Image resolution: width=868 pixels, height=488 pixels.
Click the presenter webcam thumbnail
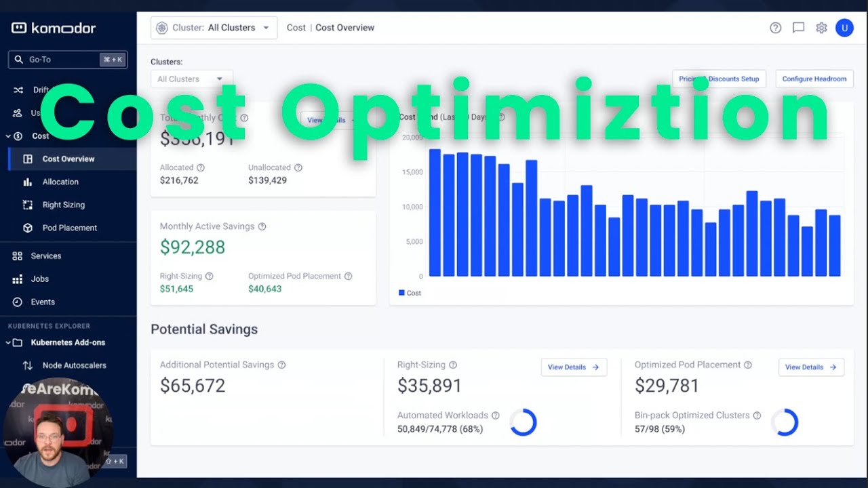[58, 432]
